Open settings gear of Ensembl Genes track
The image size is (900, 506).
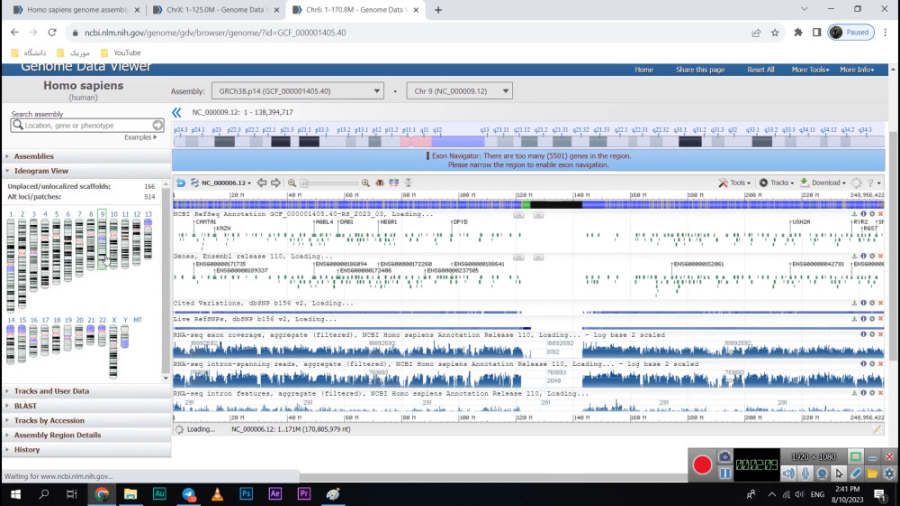(x=872, y=256)
